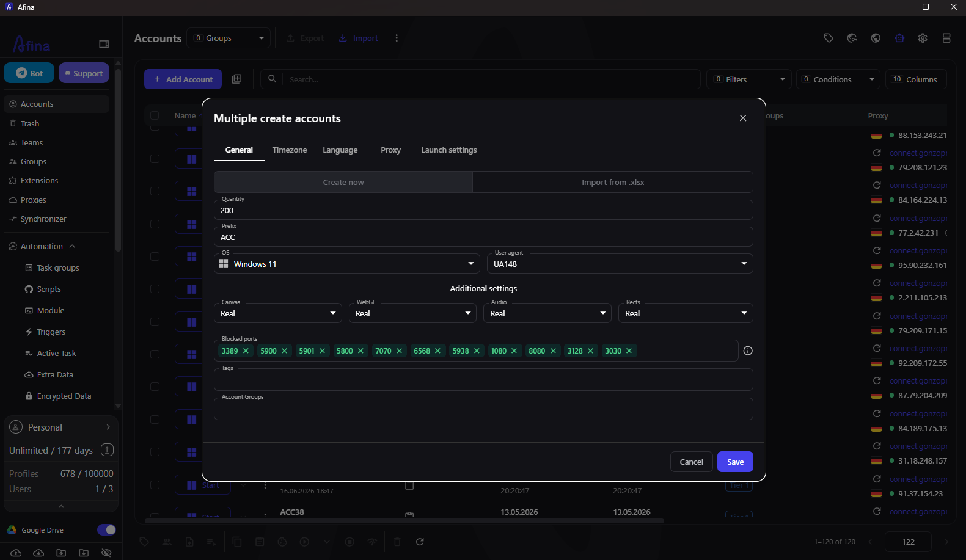This screenshot has width=966, height=560.
Task: Click the Add Account button
Action: tap(183, 79)
